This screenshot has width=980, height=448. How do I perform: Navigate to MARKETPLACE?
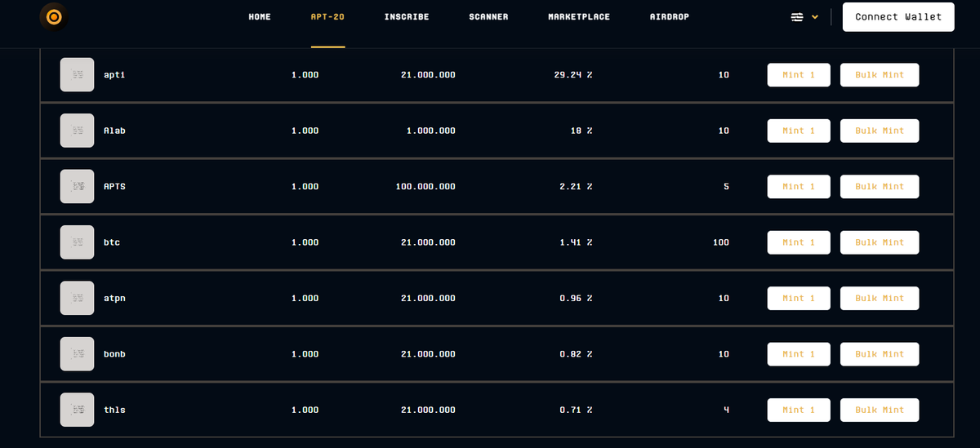579,17
